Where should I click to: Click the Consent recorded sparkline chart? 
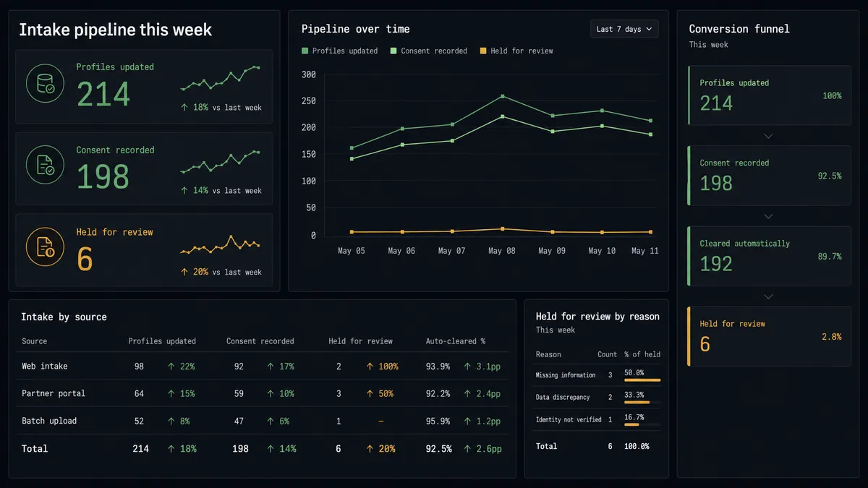tap(220, 161)
